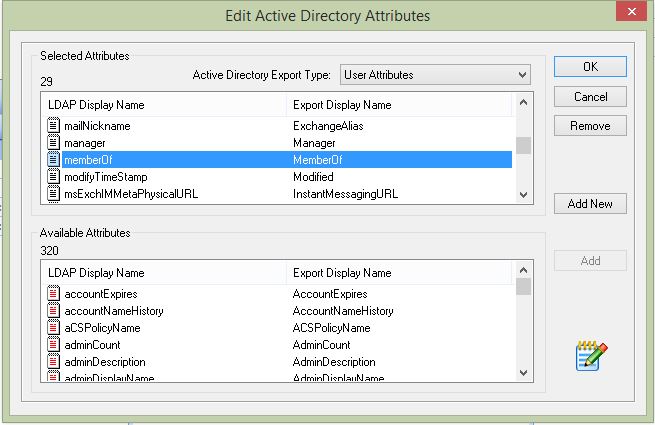Click the notepad with pencil edit icon
655x425 pixels.
click(x=592, y=356)
